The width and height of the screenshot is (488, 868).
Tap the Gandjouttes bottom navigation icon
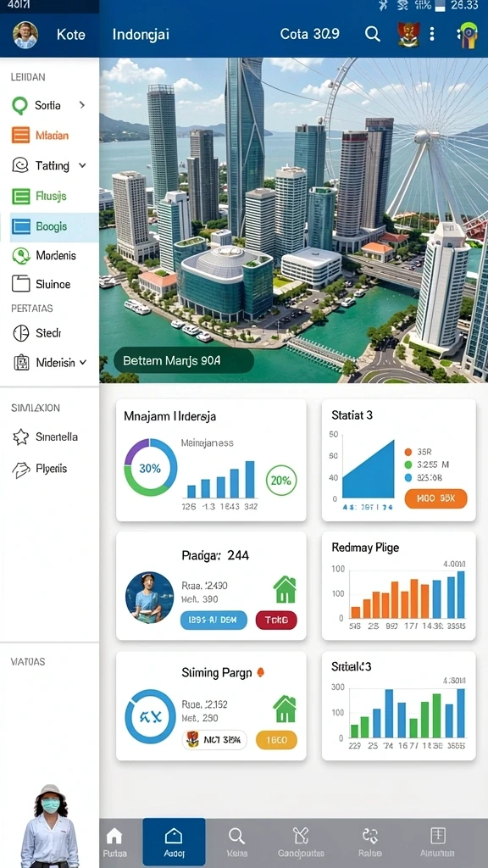point(300,835)
